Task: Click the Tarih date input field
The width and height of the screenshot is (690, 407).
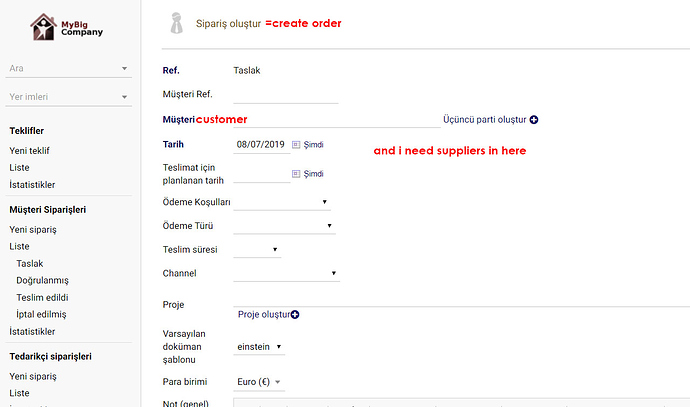Action: coord(261,145)
